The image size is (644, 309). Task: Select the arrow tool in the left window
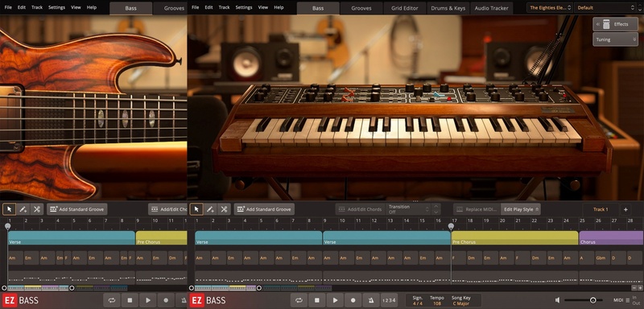(x=9, y=209)
